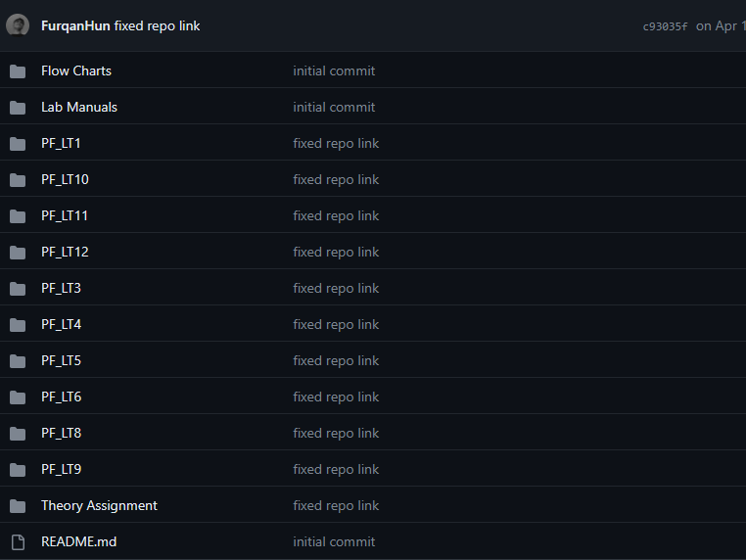Open the latest commit message link
The width and height of the screenshot is (746, 560).
pyautogui.click(x=157, y=25)
